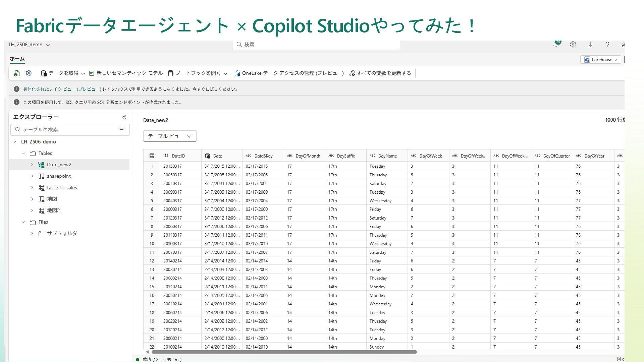644x362 pixels.
Task: Open the notifications bell icon
Action: click(x=556, y=44)
